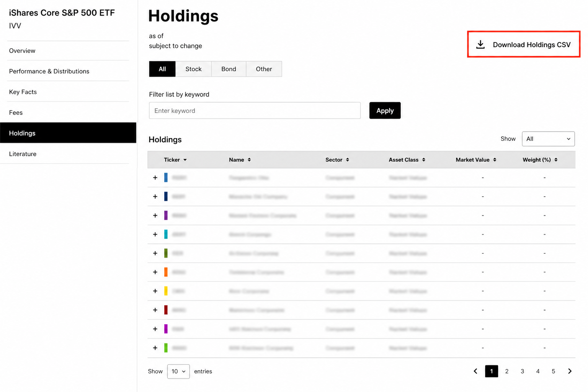The width and height of the screenshot is (588, 392).
Task: Select current page 1 in pagination
Action: pos(492,371)
